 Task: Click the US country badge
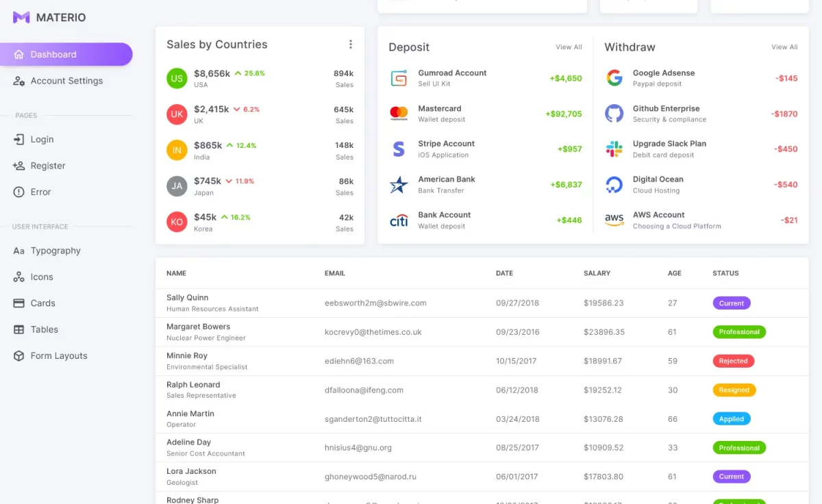pyautogui.click(x=177, y=77)
